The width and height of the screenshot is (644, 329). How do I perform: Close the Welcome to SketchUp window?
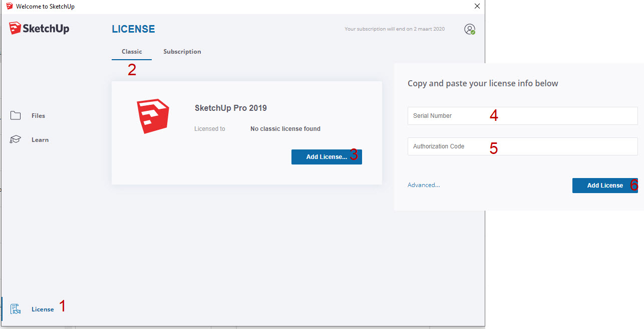click(477, 7)
